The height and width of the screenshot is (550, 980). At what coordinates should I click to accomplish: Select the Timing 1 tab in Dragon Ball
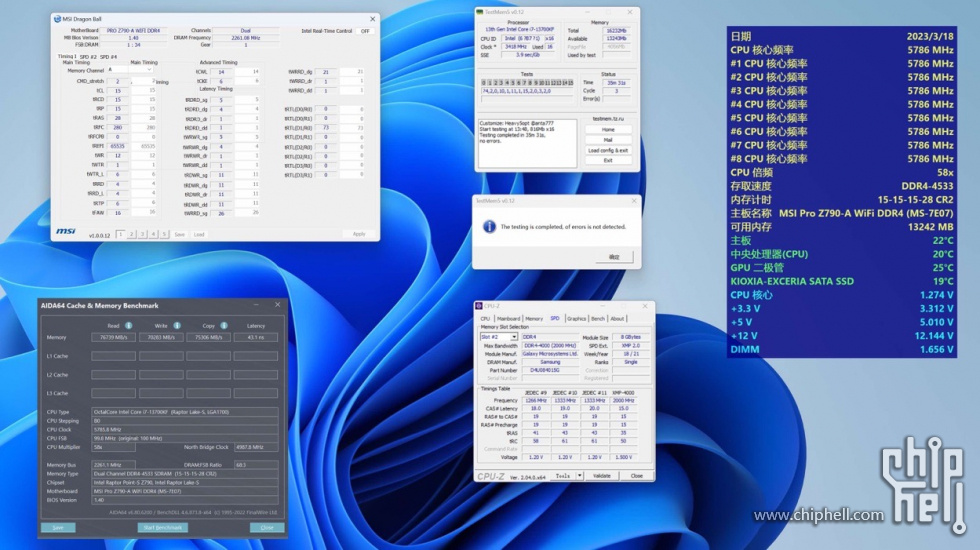click(x=67, y=56)
